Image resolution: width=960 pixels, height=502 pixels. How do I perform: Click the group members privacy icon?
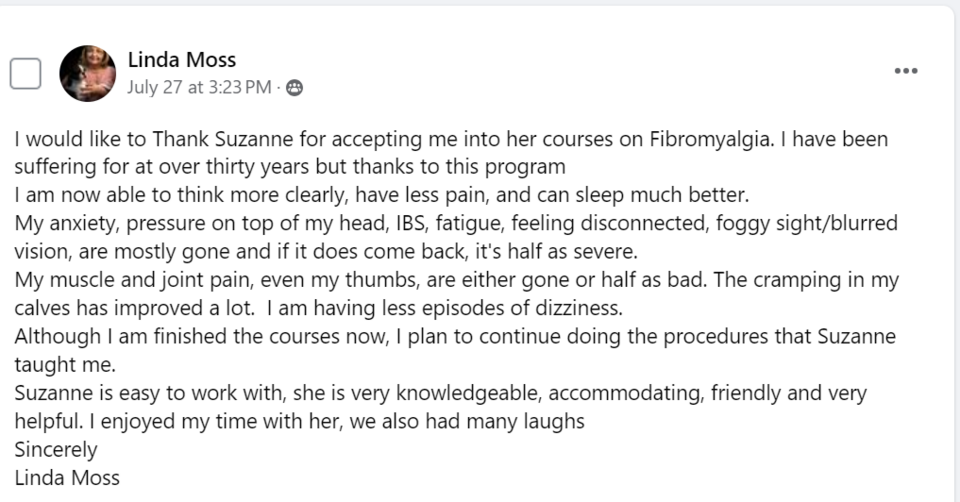click(x=294, y=88)
